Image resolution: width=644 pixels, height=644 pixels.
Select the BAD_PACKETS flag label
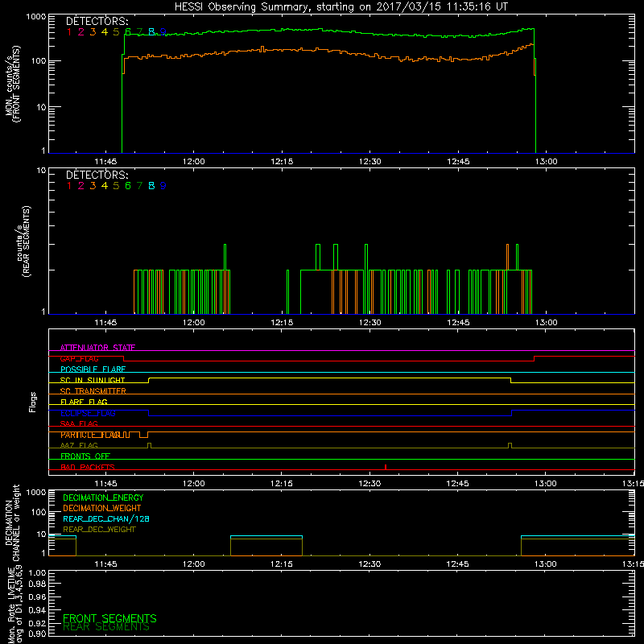[88, 467]
